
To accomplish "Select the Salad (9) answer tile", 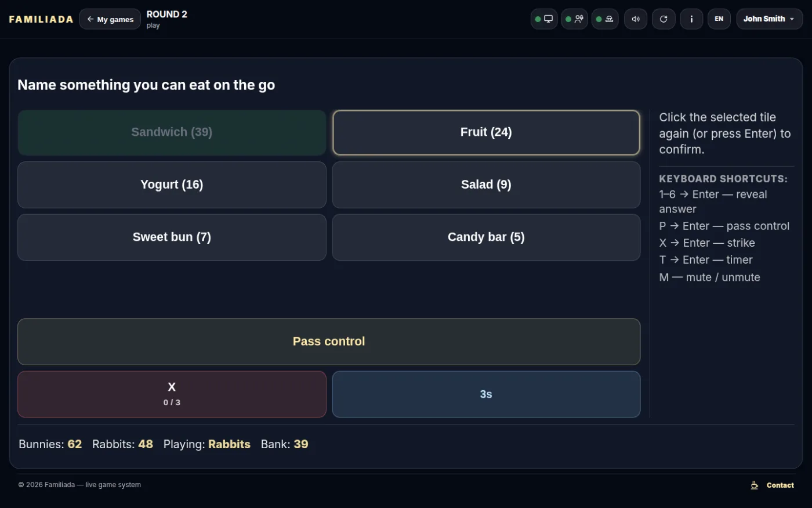I will (486, 185).
